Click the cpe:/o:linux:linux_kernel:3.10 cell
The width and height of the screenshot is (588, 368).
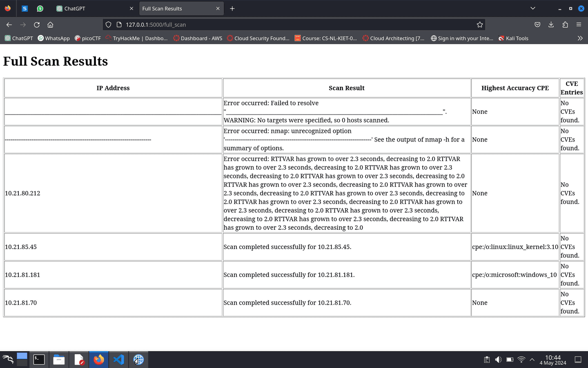(515, 247)
